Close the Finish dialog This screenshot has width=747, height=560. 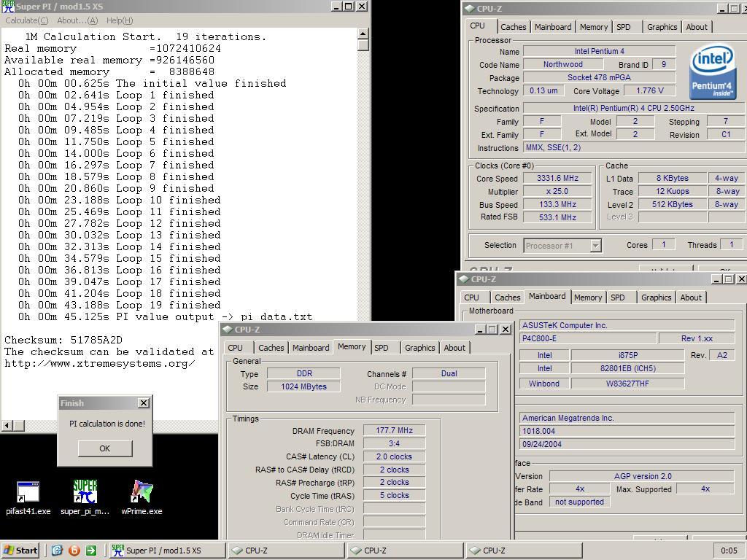(144, 402)
